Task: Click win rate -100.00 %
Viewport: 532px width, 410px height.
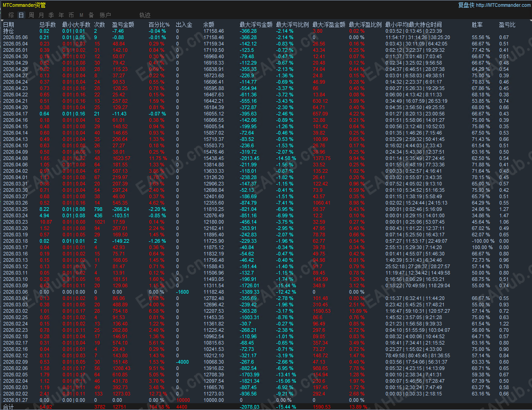Action: 483,241
